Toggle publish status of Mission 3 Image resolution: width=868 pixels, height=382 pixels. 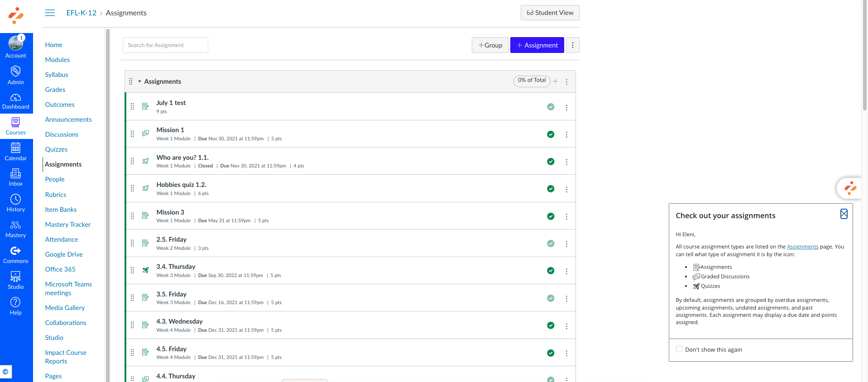[551, 216]
